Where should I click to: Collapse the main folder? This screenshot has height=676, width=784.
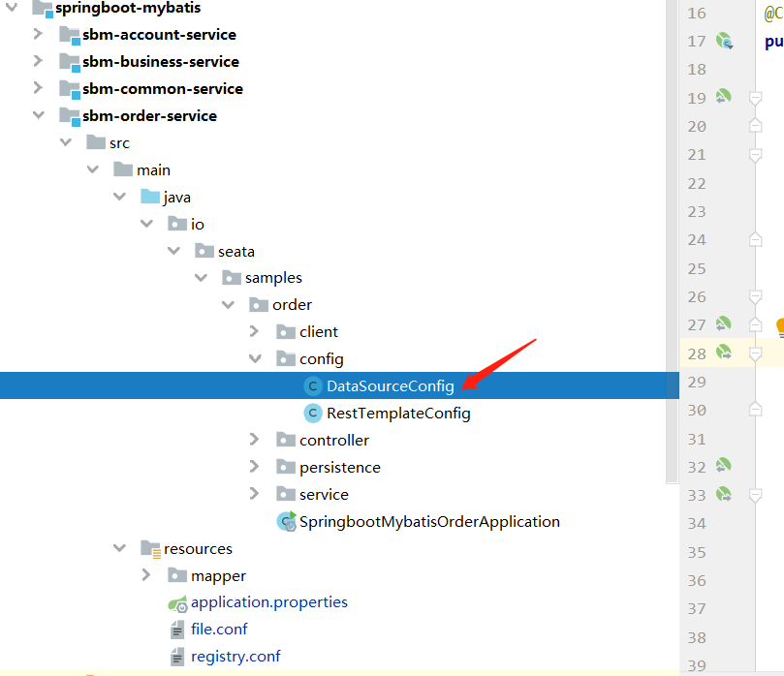92,169
